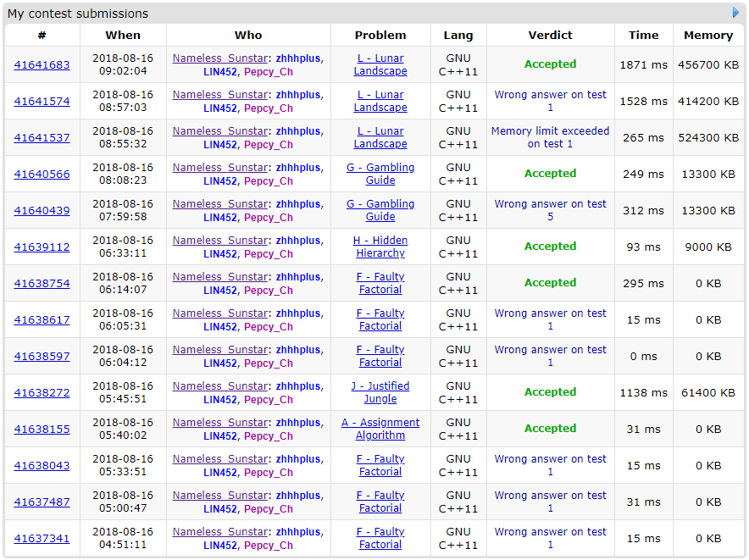This screenshot has height=560, width=749.
Task: Open J - Justified Jungle problem link
Action: pos(380,392)
